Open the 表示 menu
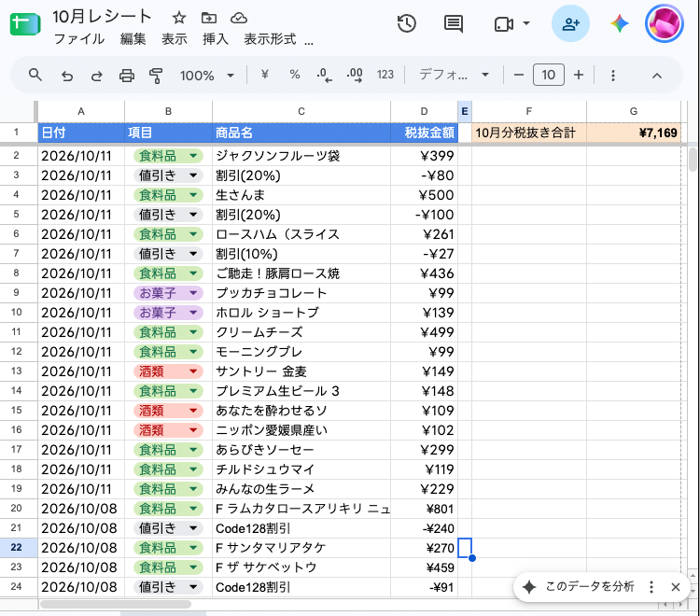This screenshot has height=616, width=700. click(x=175, y=39)
